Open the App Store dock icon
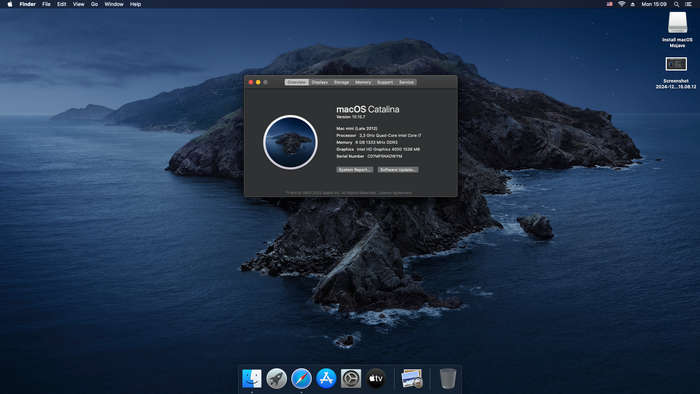Image resolution: width=700 pixels, height=394 pixels. [326, 378]
